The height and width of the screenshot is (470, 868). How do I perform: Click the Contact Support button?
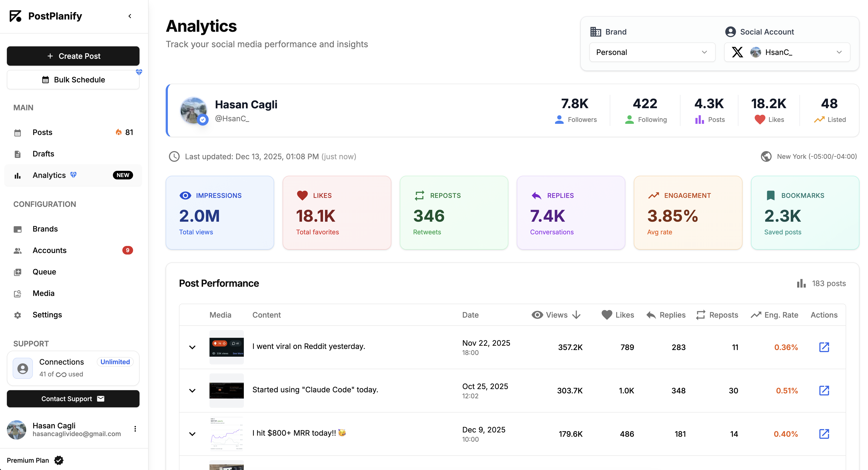[x=73, y=399]
